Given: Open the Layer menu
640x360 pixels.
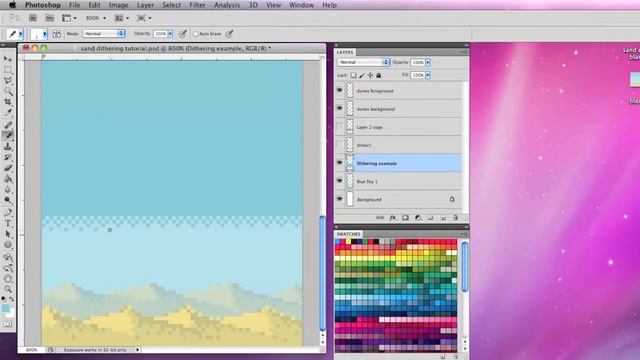Looking at the screenshot, I should 145,5.
